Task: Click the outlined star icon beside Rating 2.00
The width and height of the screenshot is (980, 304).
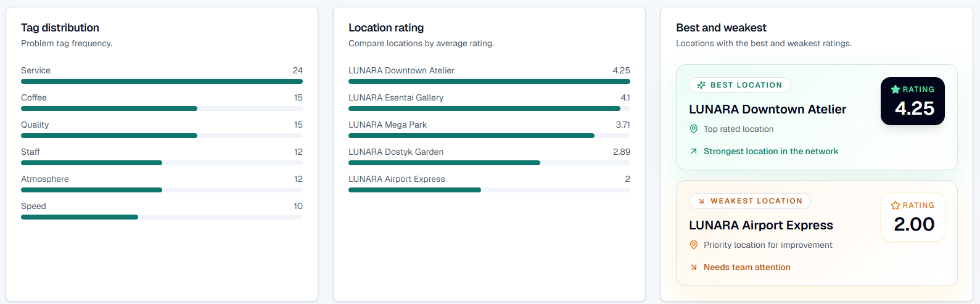Action: coord(896,205)
